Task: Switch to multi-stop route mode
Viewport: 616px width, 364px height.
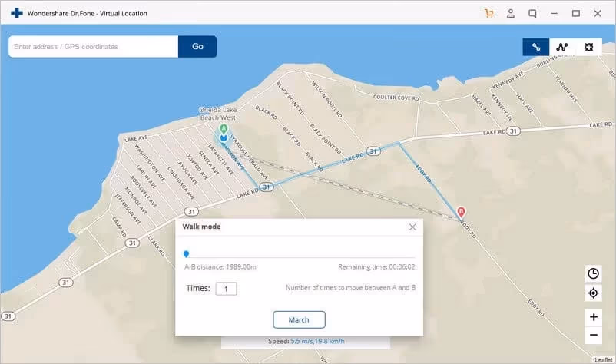Action: click(562, 47)
